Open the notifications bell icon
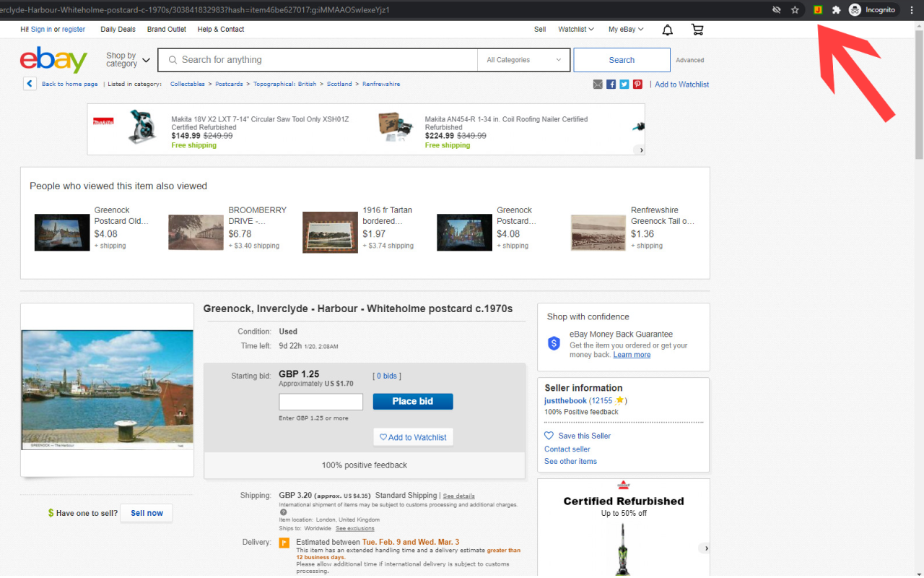924x578 pixels. (668, 30)
